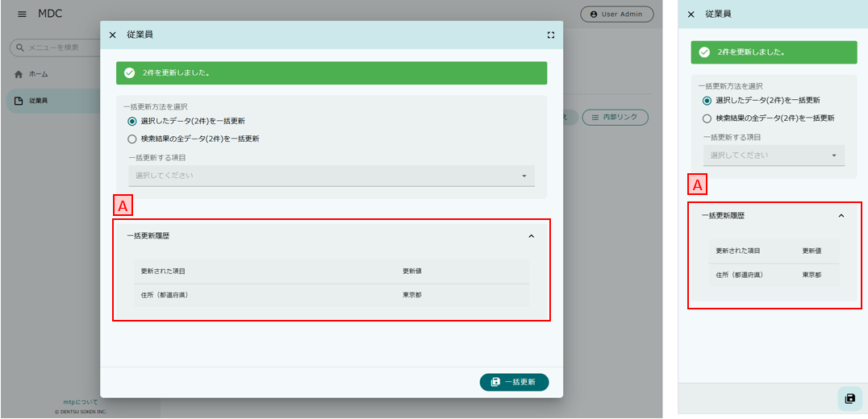This screenshot has width=868, height=419.
Task: Open the 選択してください dropdown in mobile panel
Action: click(774, 156)
